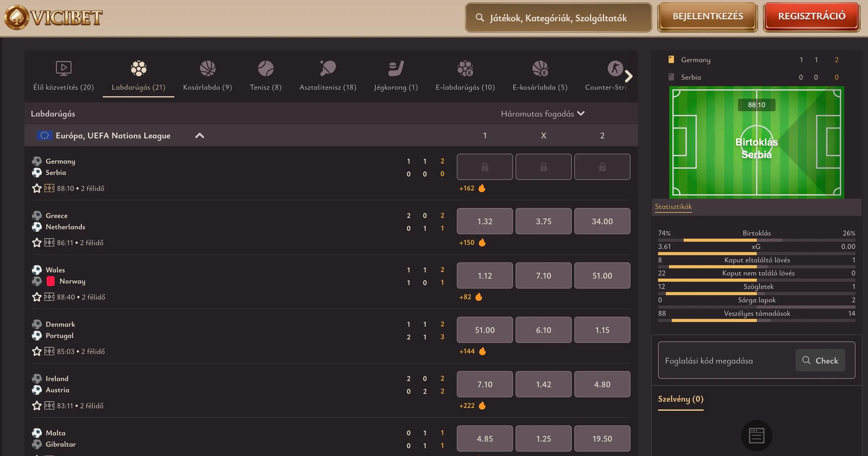Click the Check booking code button

820,360
